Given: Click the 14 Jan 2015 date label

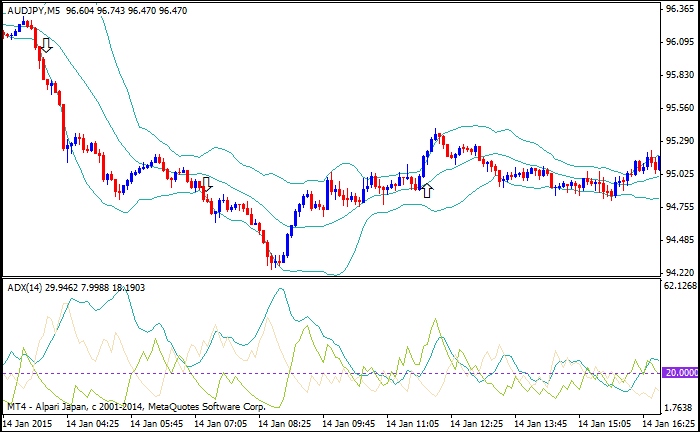Looking at the screenshot, I should [28, 424].
